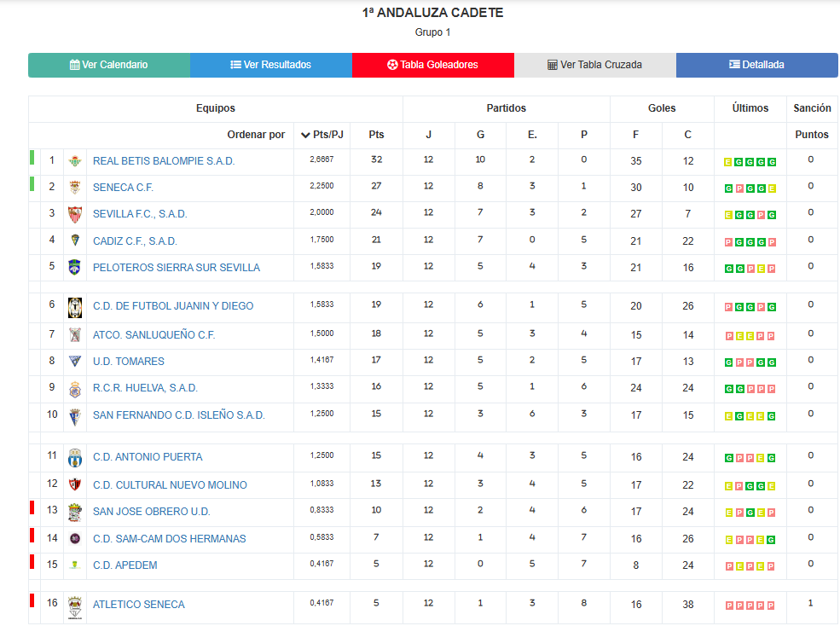This screenshot has width=840, height=626.
Task: Click the C.D. Cultural Nuevo Molino crest
Action: coord(75,484)
